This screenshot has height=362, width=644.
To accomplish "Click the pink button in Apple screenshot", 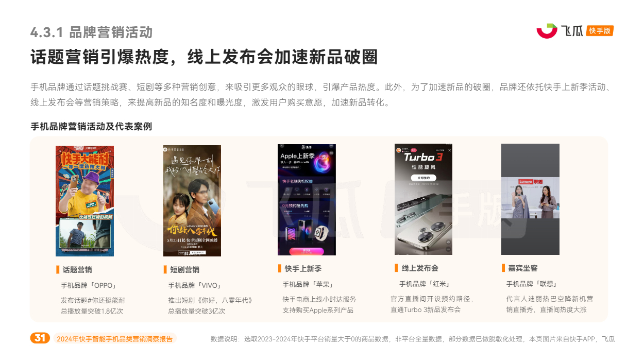I will (x=307, y=251).
